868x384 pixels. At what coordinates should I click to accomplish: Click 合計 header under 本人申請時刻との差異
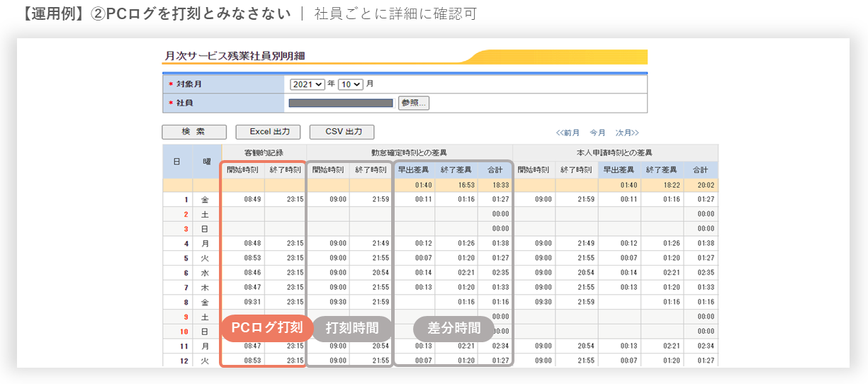(x=701, y=169)
